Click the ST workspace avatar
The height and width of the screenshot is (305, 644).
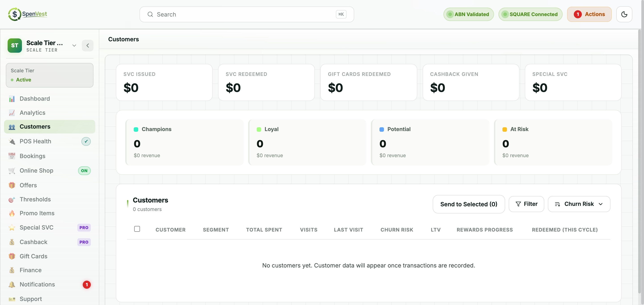pos(15,45)
